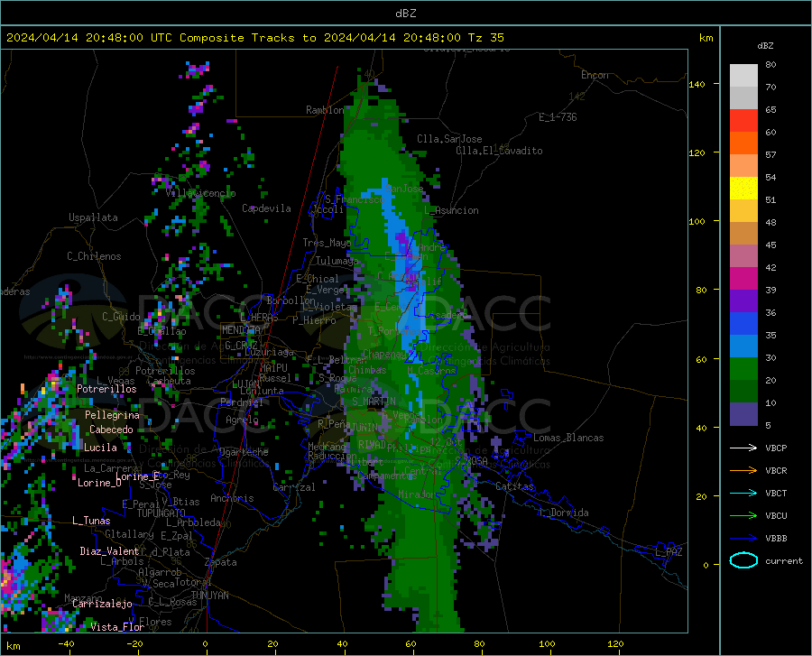Image resolution: width=812 pixels, height=656 pixels.
Task: Click the 'dBZ' title at top center
Action: click(x=405, y=14)
